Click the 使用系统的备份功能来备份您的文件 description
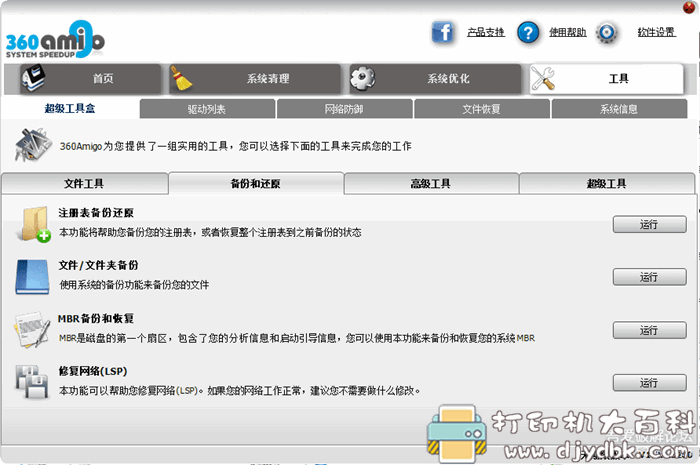 (134, 285)
